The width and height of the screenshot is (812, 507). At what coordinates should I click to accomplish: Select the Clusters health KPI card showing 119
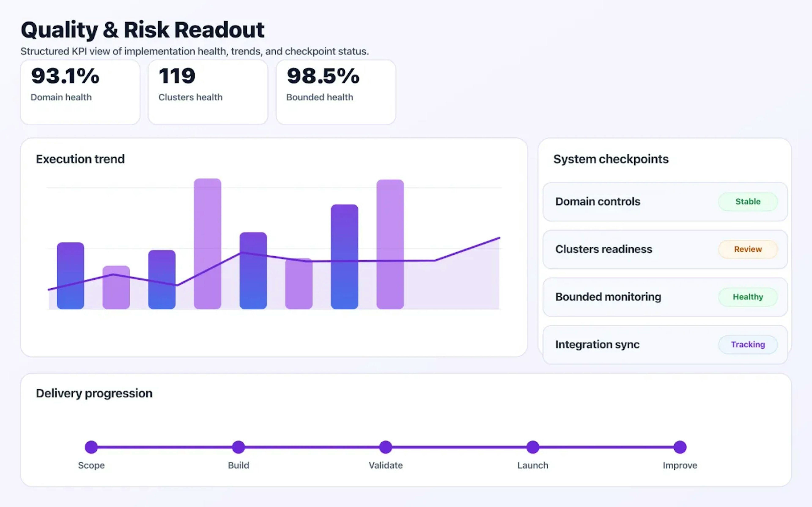207,91
